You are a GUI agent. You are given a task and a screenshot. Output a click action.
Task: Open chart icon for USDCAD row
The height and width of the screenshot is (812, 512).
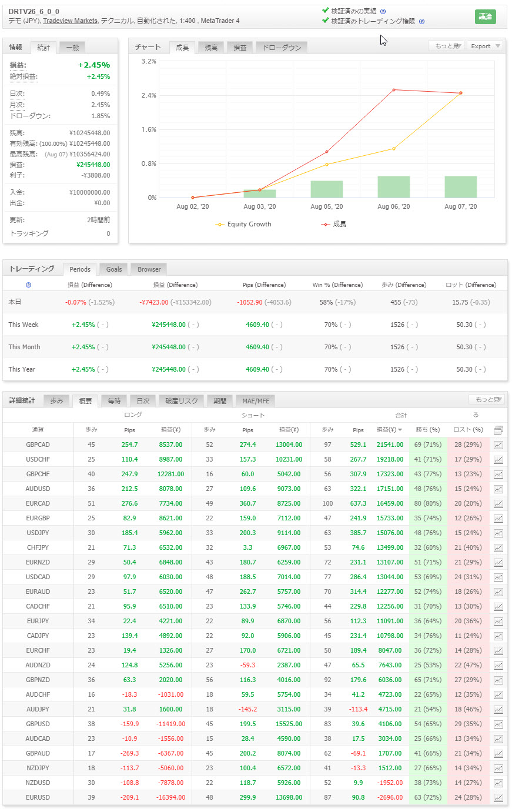point(498,577)
